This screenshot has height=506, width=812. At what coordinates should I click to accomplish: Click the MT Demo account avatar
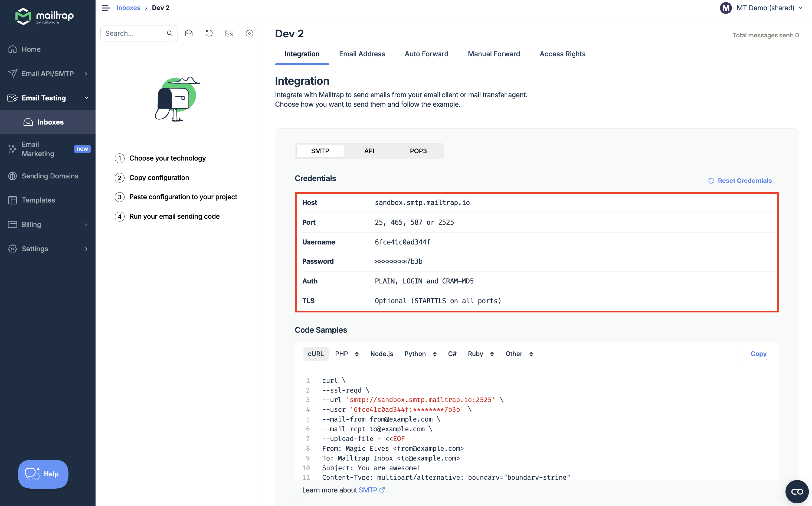(x=726, y=8)
